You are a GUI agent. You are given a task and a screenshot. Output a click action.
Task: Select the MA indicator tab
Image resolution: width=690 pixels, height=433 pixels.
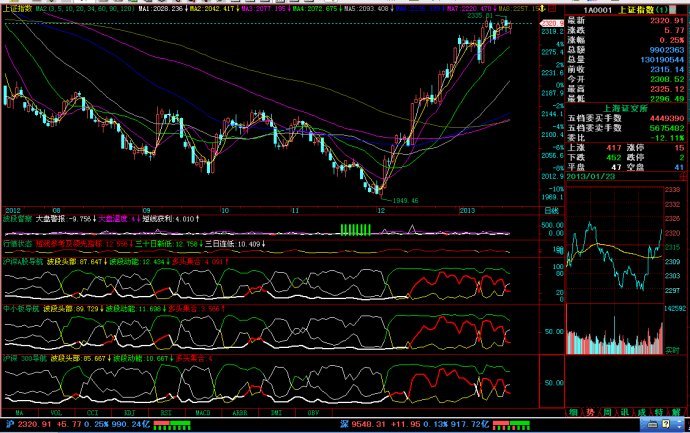pyautogui.click(x=20, y=412)
